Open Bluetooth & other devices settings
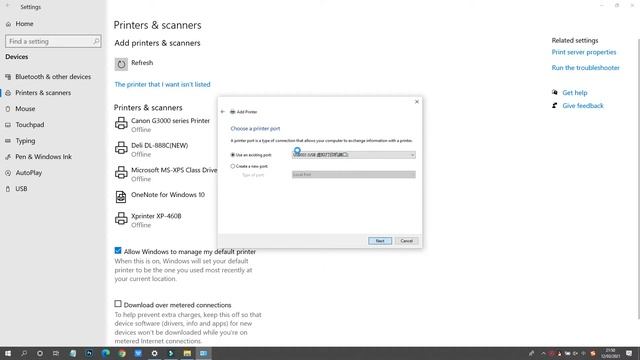 click(x=53, y=77)
